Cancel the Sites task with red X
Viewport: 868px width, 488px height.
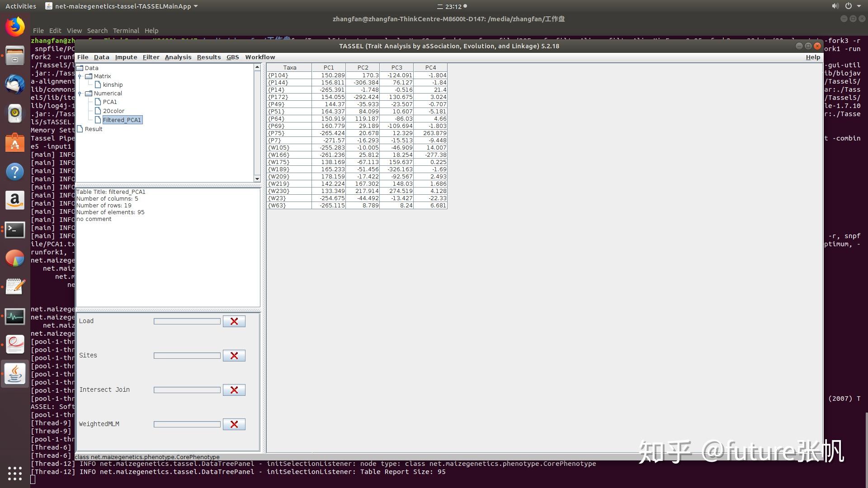point(234,356)
